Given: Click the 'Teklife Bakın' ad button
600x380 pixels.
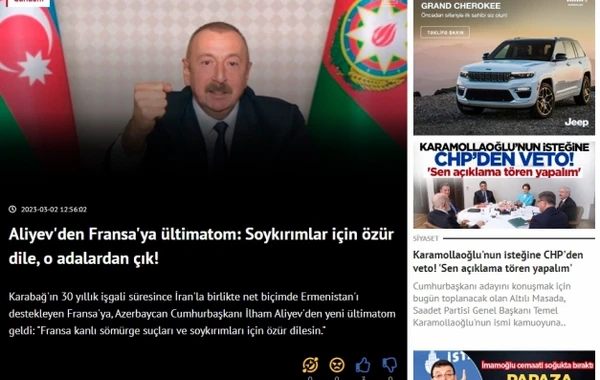Looking at the screenshot, I should point(445,33).
